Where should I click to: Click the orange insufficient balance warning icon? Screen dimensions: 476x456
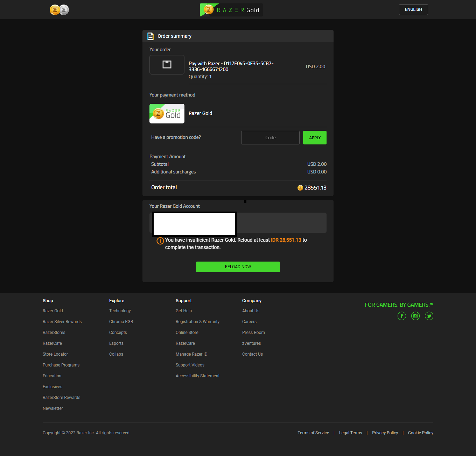tap(160, 241)
